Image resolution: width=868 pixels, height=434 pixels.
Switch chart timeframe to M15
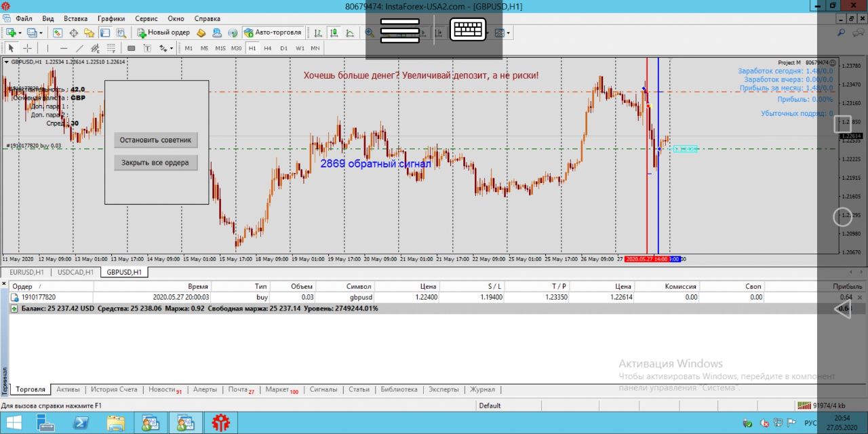point(220,48)
